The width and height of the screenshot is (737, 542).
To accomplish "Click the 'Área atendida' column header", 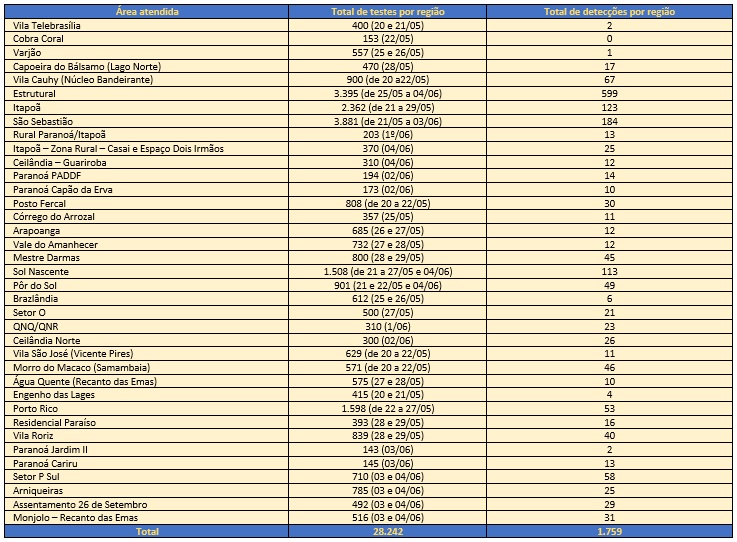I will point(147,12).
